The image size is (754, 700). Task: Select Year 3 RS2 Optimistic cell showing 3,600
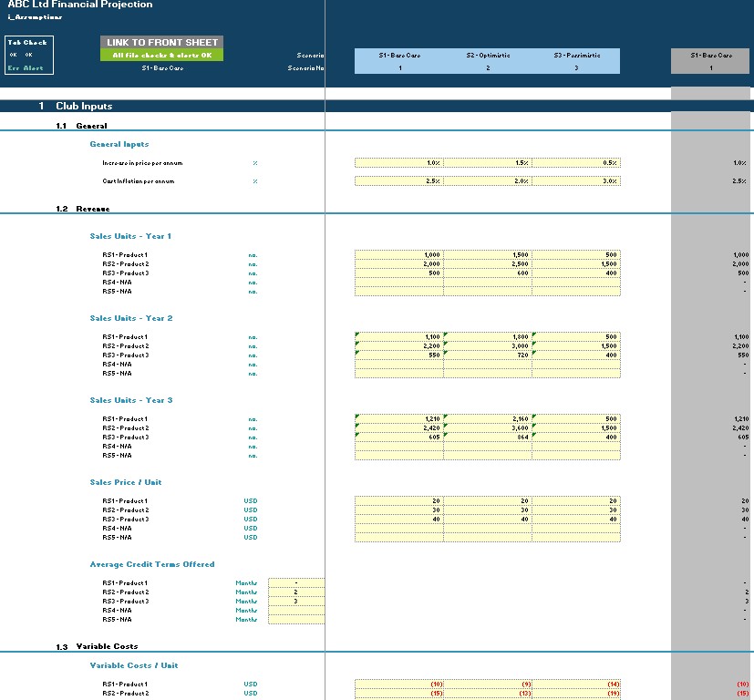click(487, 428)
